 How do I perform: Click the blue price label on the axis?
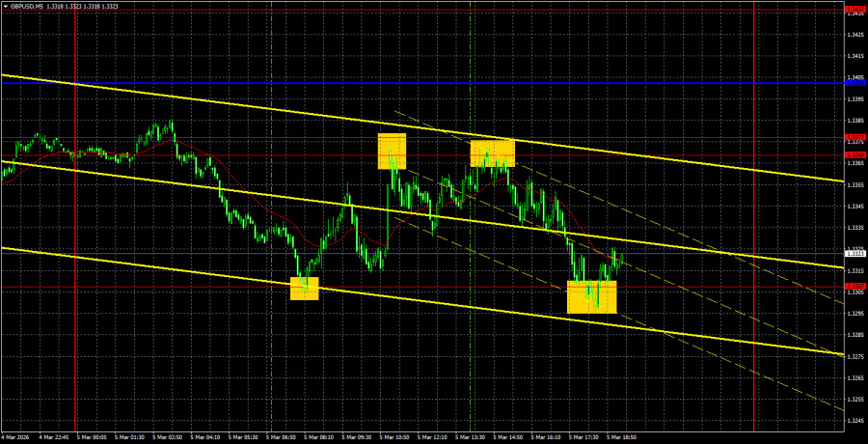coord(853,84)
